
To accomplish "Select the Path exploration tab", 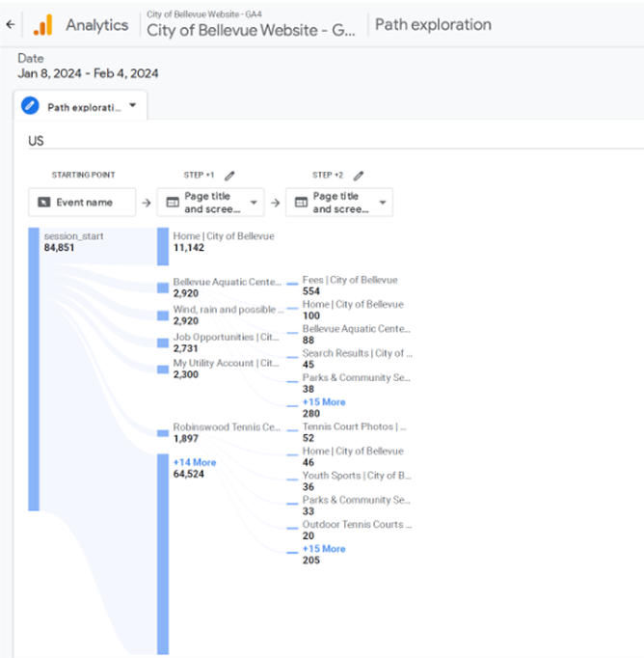I will pos(80,106).
